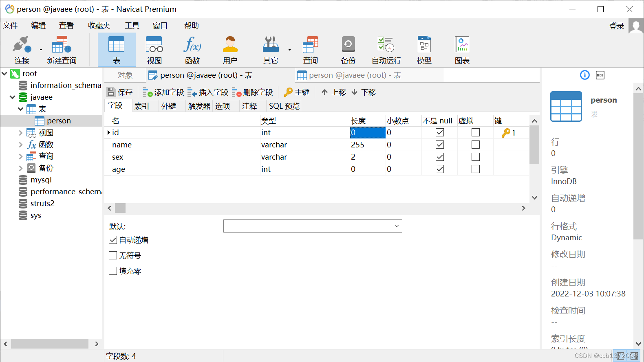The height and width of the screenshot is (362, 644).
Task: Switch to the 触发器 tab
Action: [x=199, y=106]
